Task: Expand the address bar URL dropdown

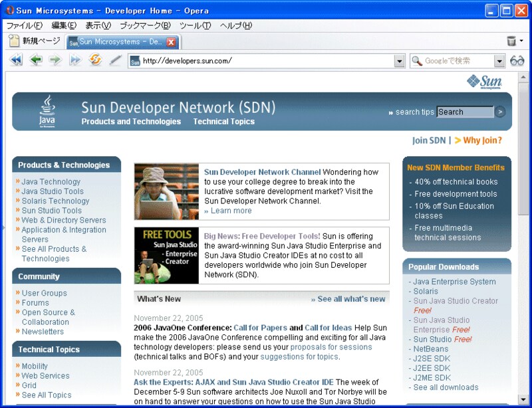Action: (x=399, y=61)
